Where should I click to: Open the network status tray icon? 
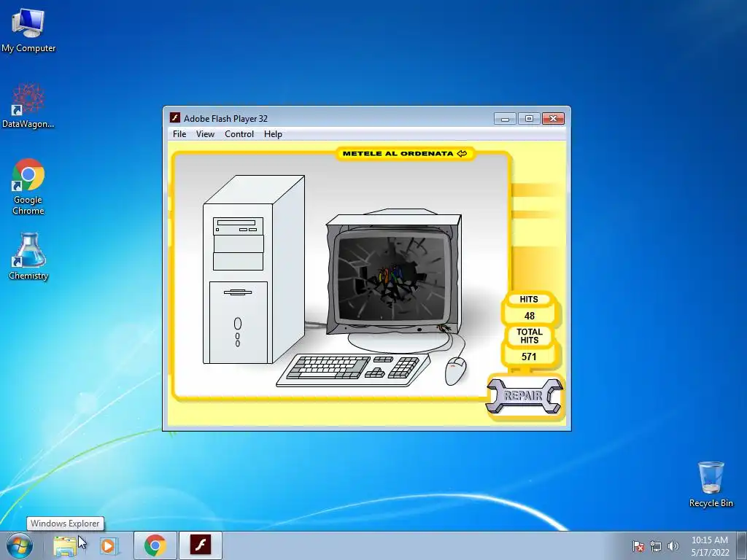[656, 546]
